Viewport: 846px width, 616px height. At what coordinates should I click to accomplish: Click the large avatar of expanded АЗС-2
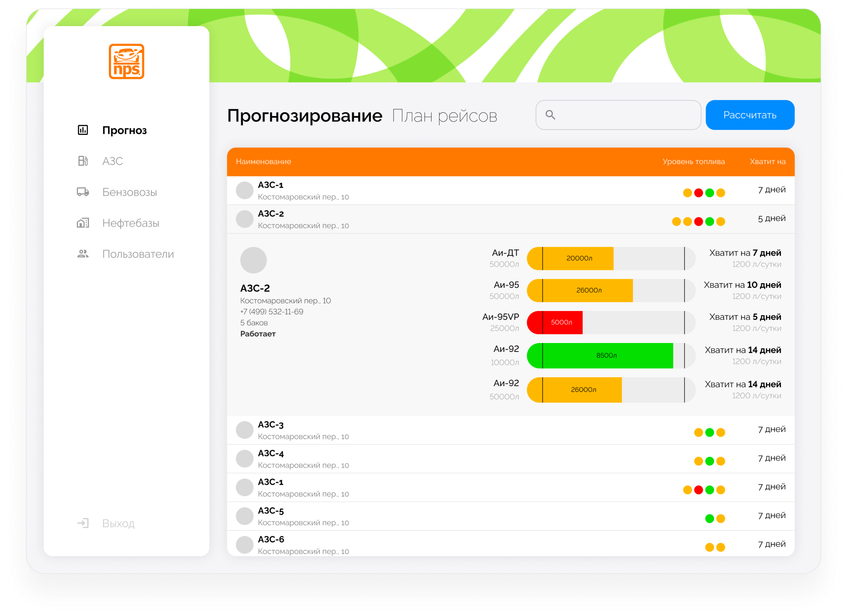tap(253, 260)
